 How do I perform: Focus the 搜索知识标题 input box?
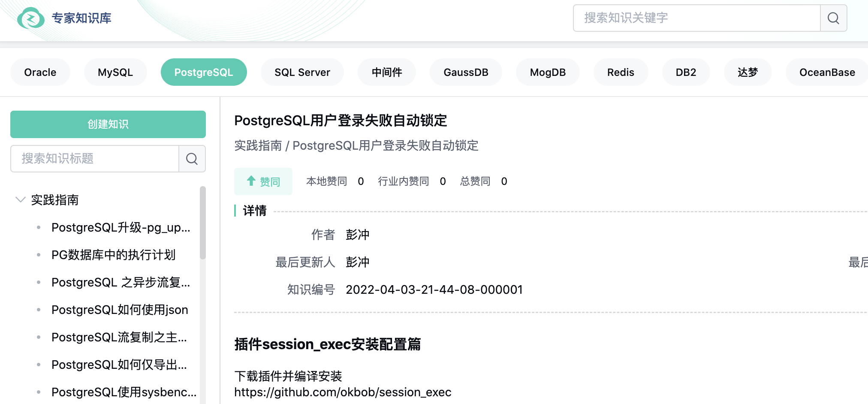pyautogui.click(x=94, y=159)
